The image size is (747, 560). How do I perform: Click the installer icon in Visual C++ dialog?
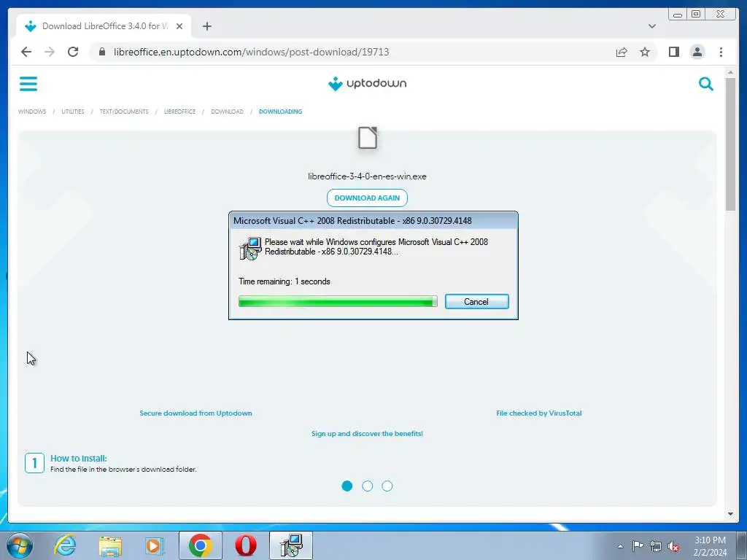point(250,248)
